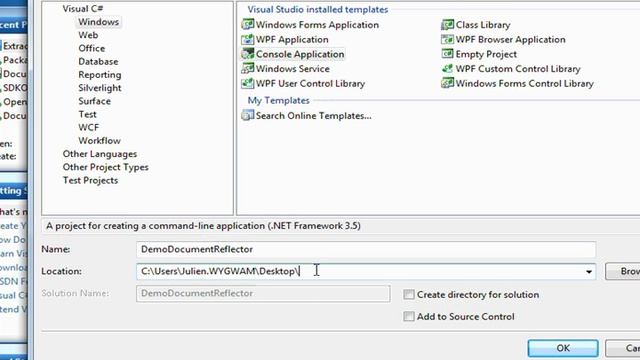The width and height of the screenshot is (640, 360).
Task: Confirm the dialog with OK
Action: point(563,348)
